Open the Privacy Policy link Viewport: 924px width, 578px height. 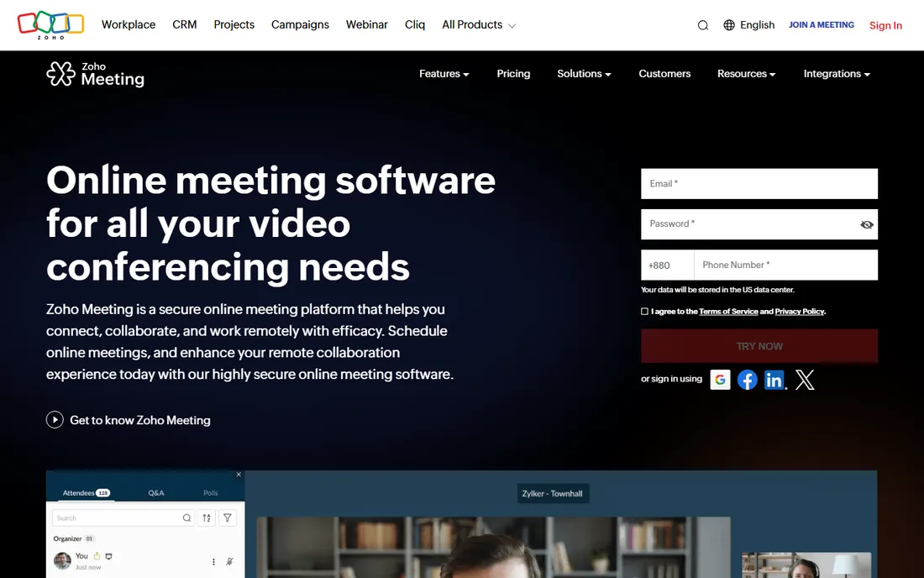pos(799,312)
